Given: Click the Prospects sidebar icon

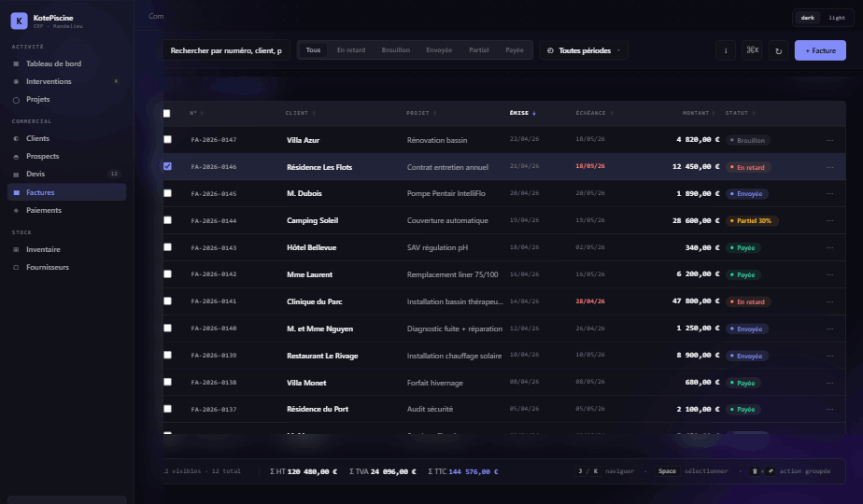Looking at the screenshot, I should click(16, 157).
